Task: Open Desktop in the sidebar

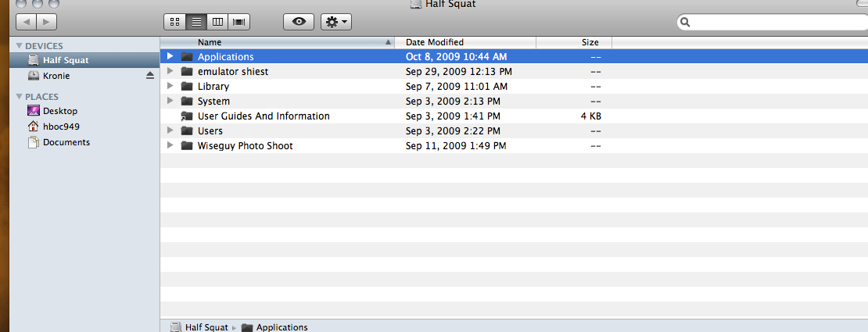Action: [x=59, y=111]
